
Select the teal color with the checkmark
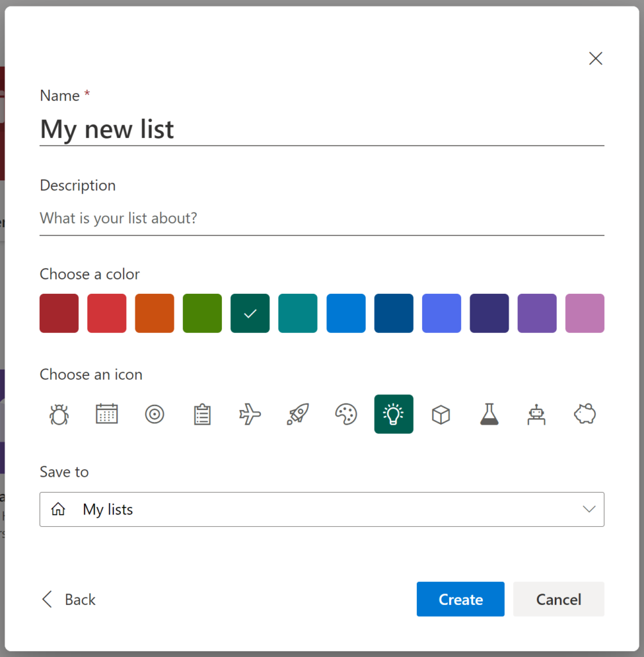[x=250, y=313]
